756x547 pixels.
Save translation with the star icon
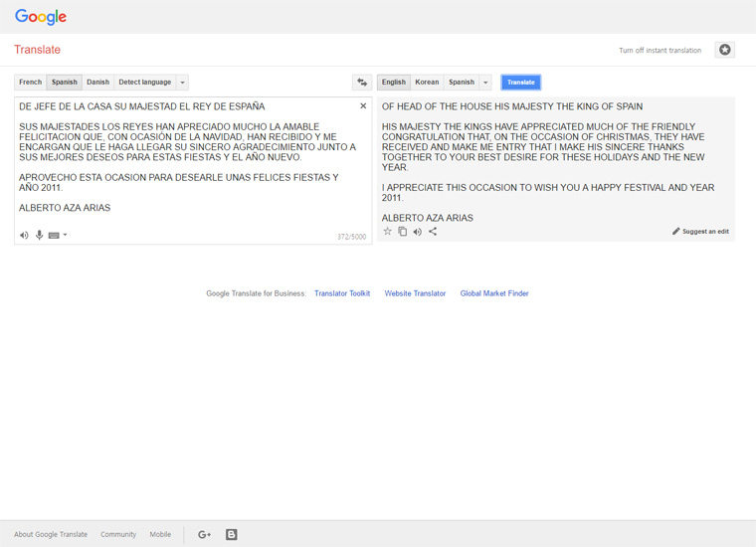[387, 232]
